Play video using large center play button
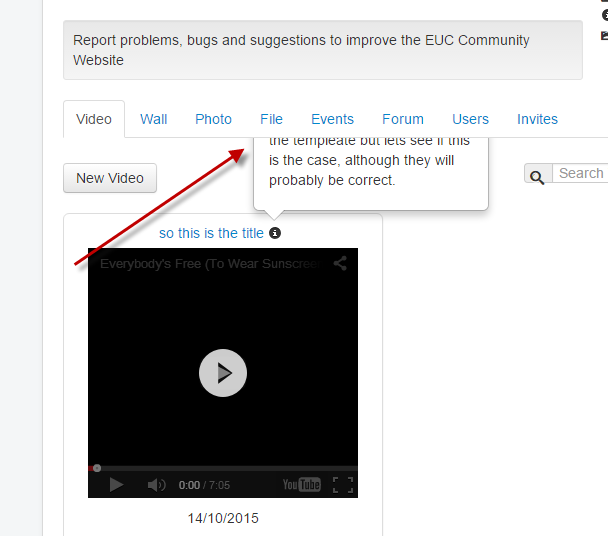 tap(223, 373)
